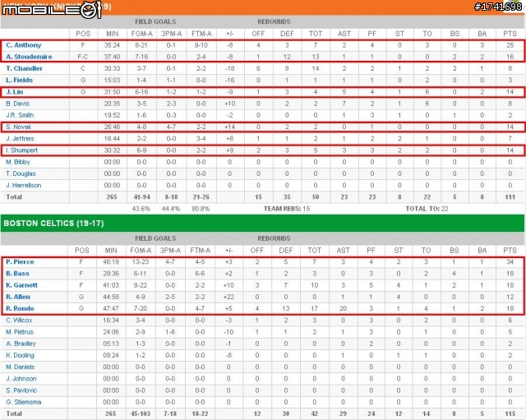Select the T. Douglas player link
526x420 pixels.
point(21,173)
